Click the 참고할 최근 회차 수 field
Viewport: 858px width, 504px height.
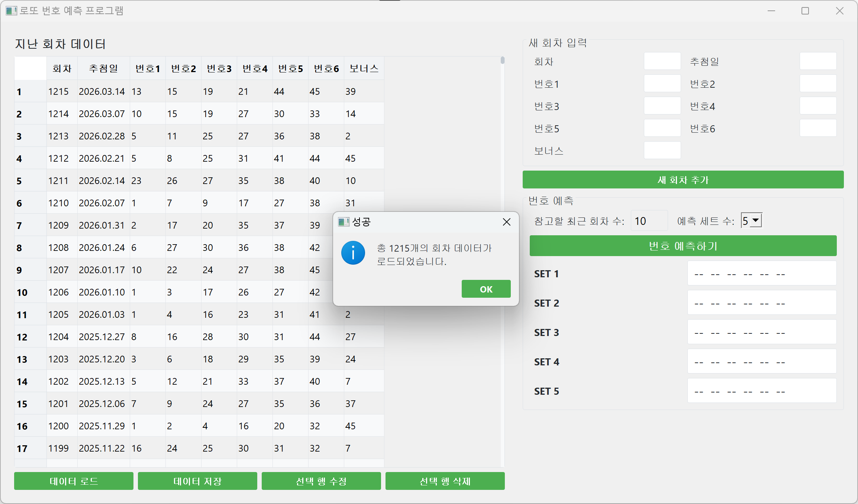[x=649, y=221]
